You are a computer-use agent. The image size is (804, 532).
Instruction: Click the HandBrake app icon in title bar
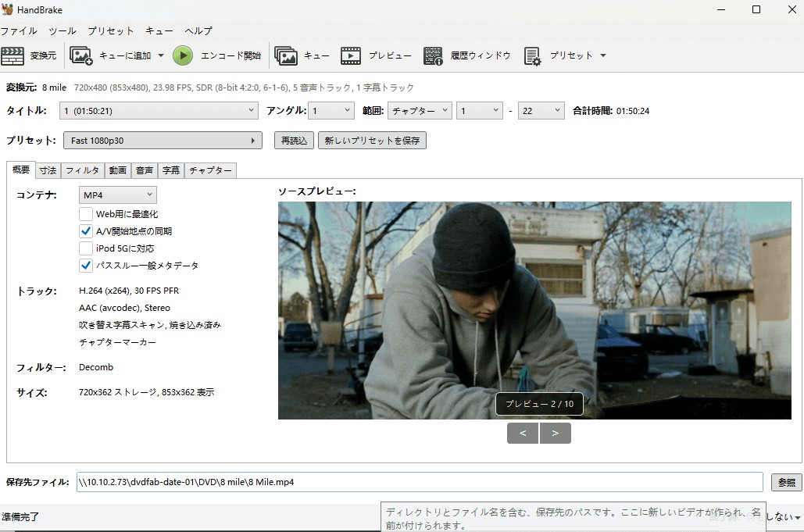(8, 9)
